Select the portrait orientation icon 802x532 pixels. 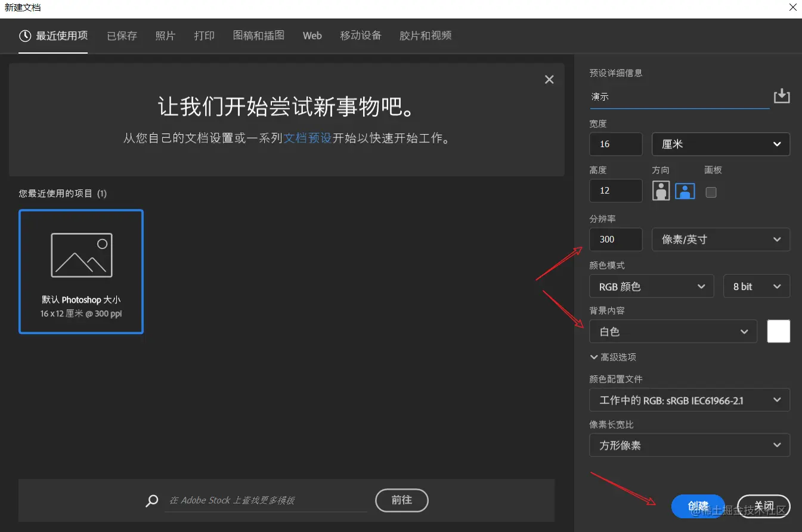point(661,191)
